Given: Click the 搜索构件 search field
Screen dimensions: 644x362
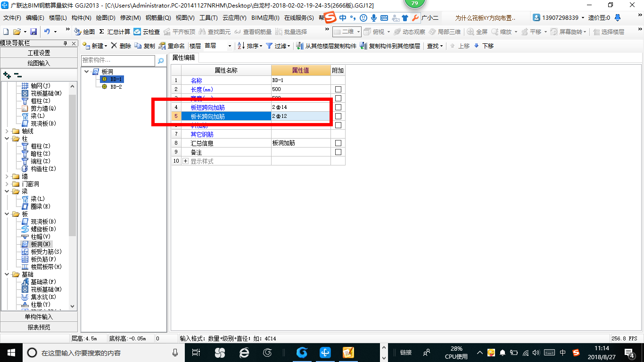Looking at the screenshot, I should coord(118,60).
